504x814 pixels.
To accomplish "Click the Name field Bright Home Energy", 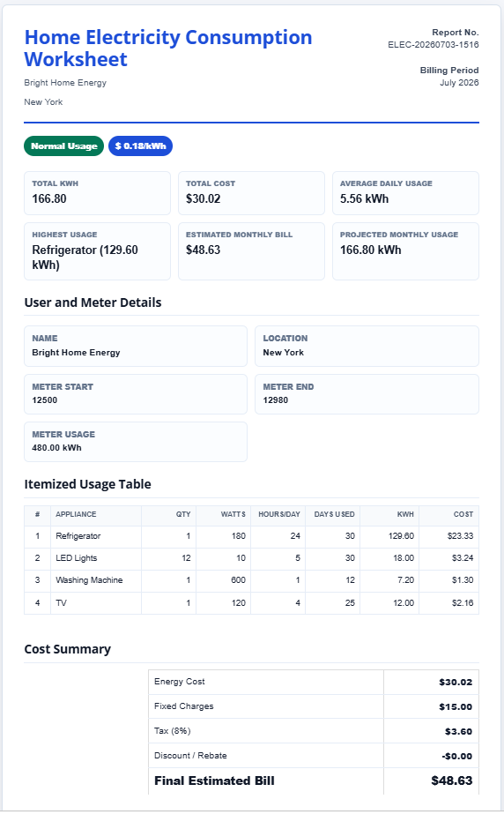I will click(136, 346).
